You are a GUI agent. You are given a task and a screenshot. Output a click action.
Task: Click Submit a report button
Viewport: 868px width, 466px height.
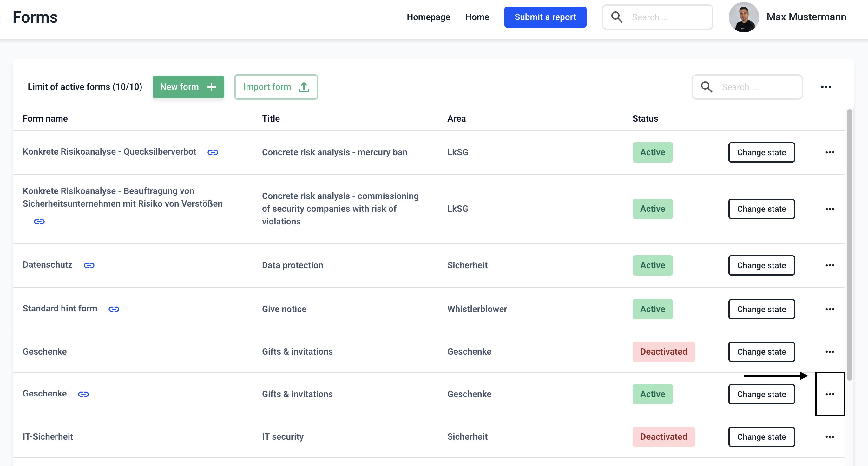coord(545,17)
